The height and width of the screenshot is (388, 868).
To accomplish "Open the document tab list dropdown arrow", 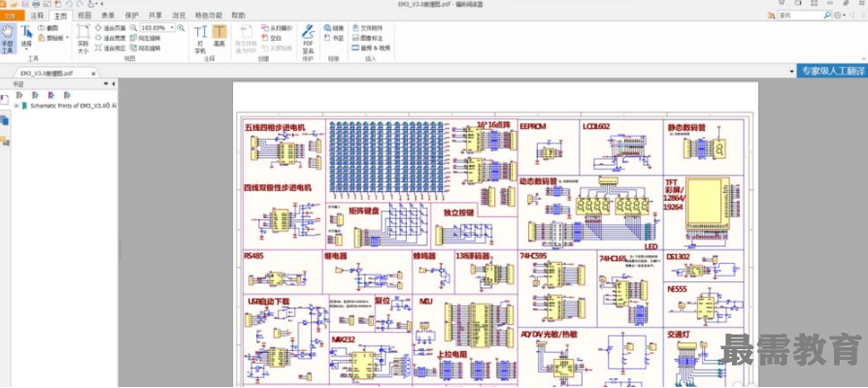I will (791, 72).
